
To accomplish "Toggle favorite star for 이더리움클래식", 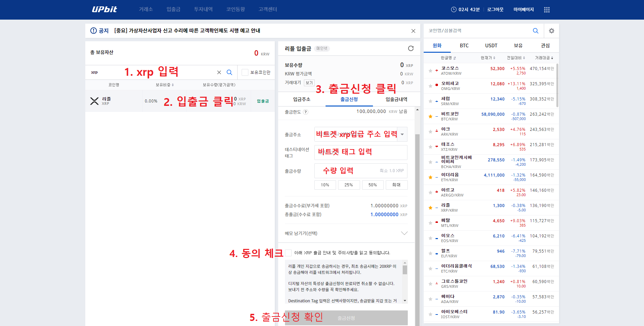I will click(430, 269).
